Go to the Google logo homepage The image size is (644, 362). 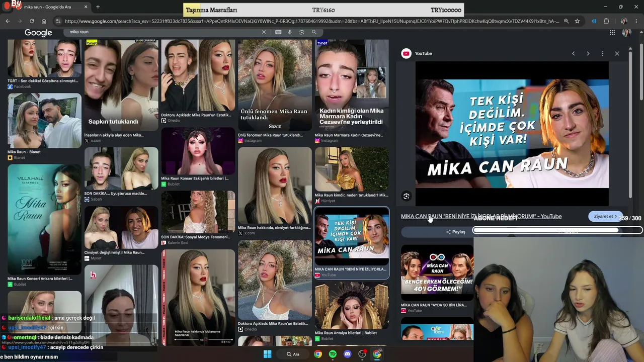pyautogui.click(x=38, y=33)
